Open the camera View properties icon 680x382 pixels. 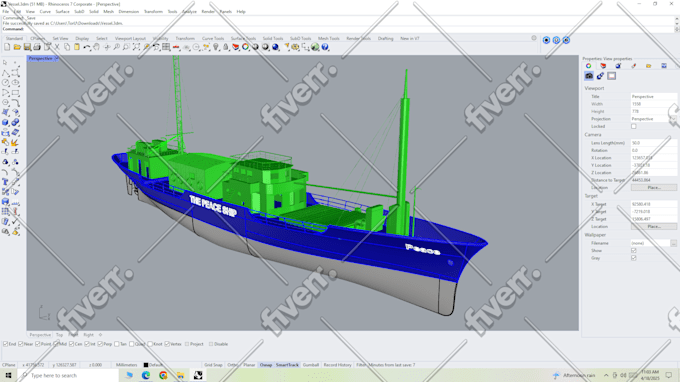coord(589,76)
